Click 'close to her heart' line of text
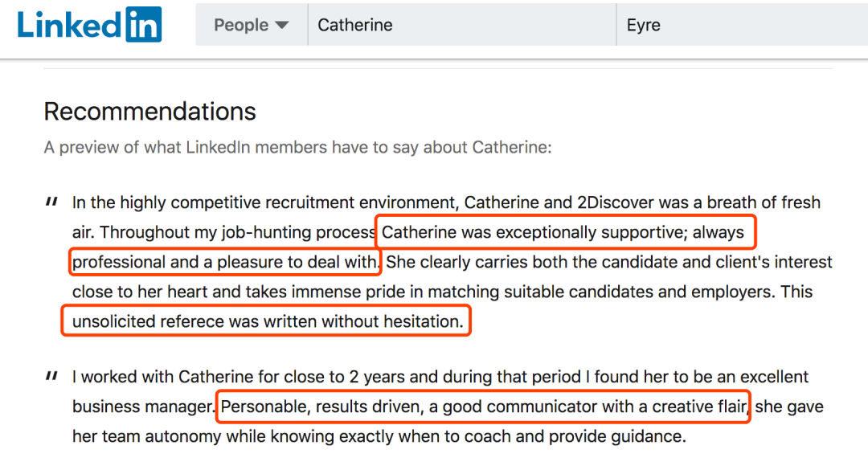 tap(442, 292)
